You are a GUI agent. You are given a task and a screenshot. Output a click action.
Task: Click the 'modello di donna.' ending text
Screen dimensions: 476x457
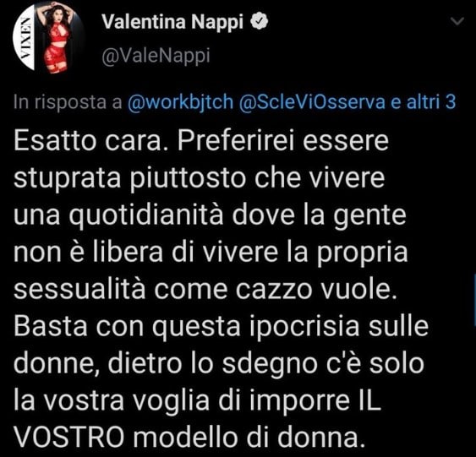point(249,438)
